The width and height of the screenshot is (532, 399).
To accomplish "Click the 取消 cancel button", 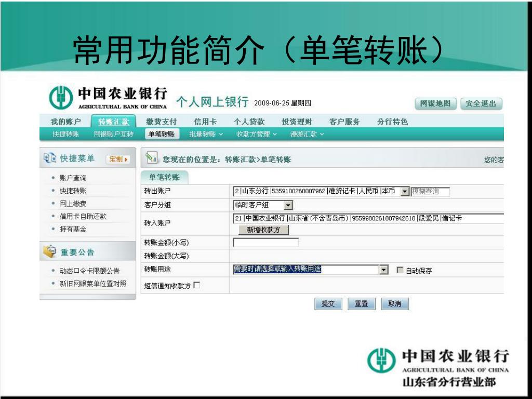I will tap(395, 303).
